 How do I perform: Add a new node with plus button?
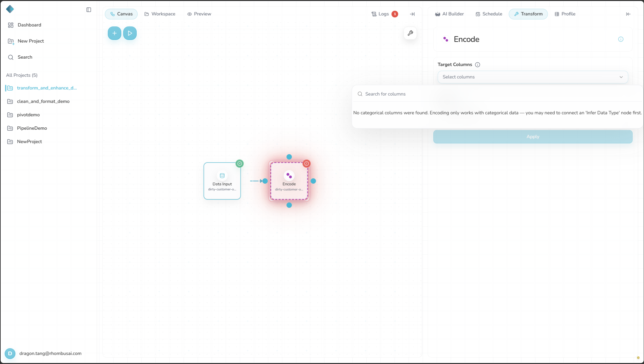pyautogui.click(x=115, y=33)
